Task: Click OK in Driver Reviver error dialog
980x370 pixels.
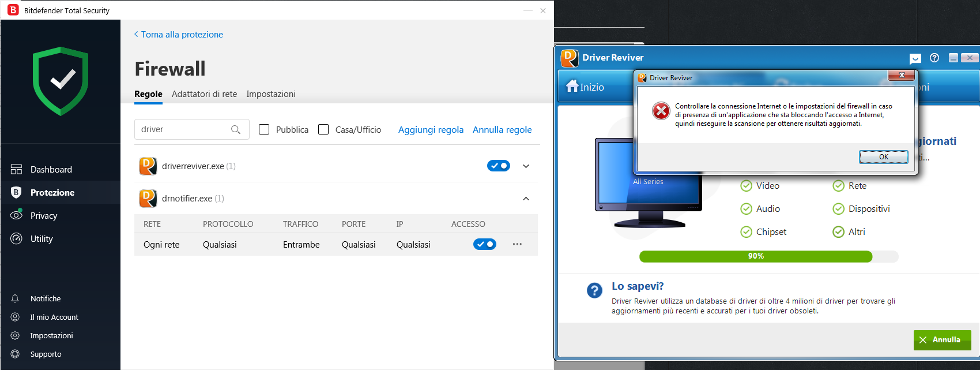Action: point(883,156)
